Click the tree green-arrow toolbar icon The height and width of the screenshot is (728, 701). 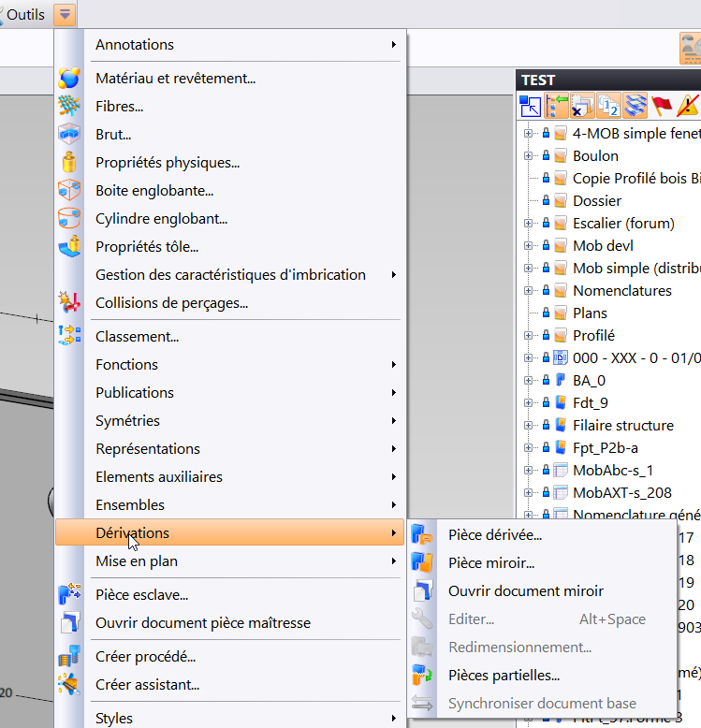[556, 106]
